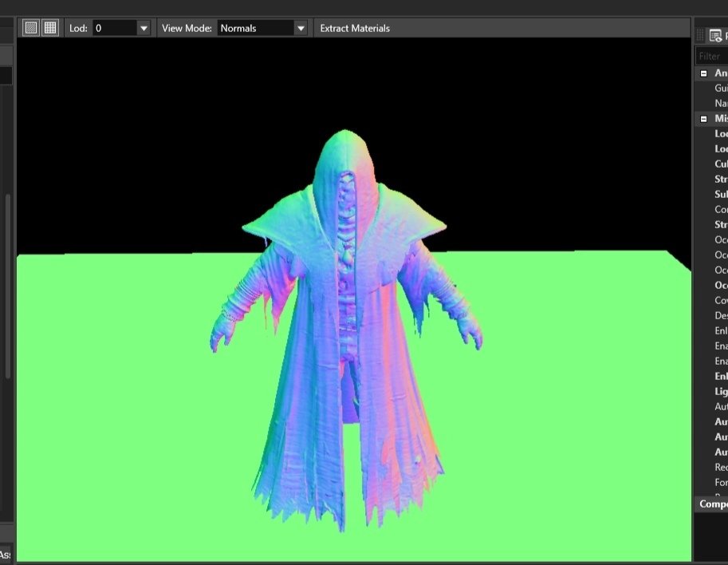The image size is (728, 565).
Task: Collapse the Mis property group
Action: pos(704,119)
